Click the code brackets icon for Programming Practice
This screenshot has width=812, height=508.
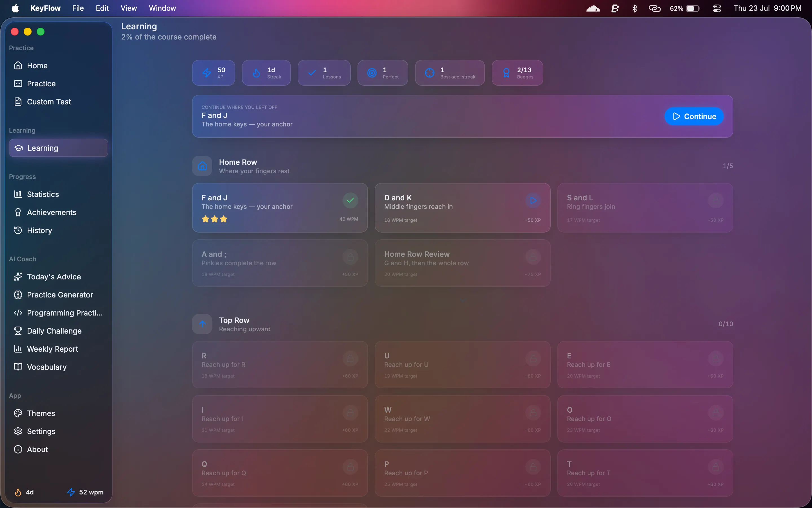tap(18, 313)
